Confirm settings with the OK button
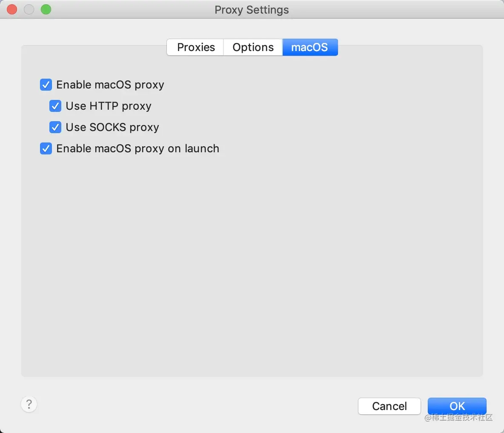This screenshot has height=433, width=504. (457, 405)
